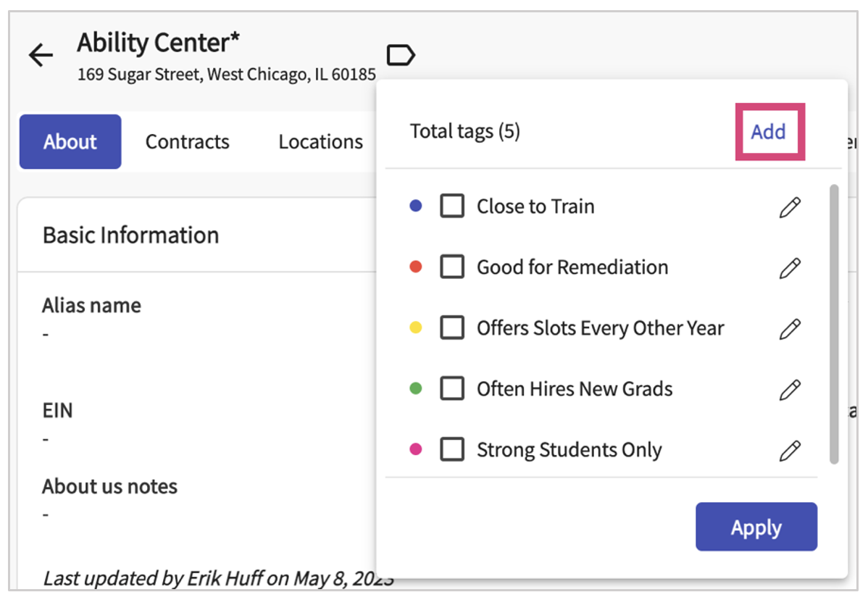Image resolution: width=868 pixels, height=600 pixels.
Task: Edit the Strong Students Only tag
Action: pos(790,451)
